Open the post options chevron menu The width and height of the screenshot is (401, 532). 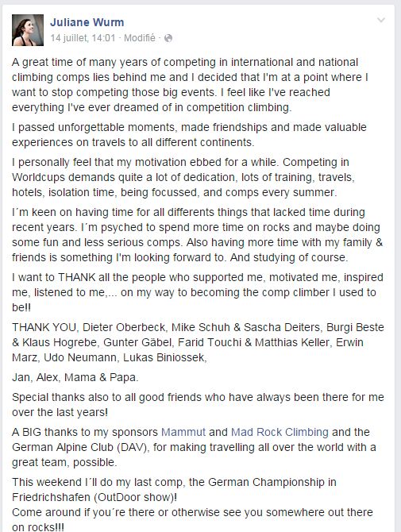tap(381, 20)
